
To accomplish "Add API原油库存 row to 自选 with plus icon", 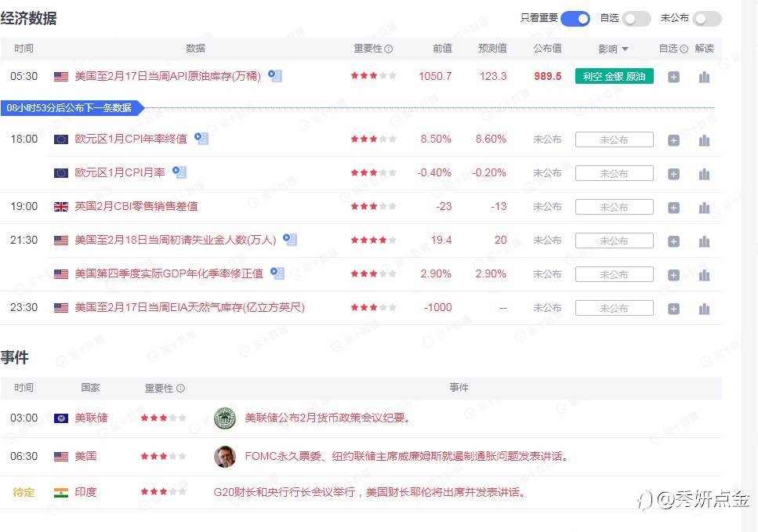I will point(673,77).
